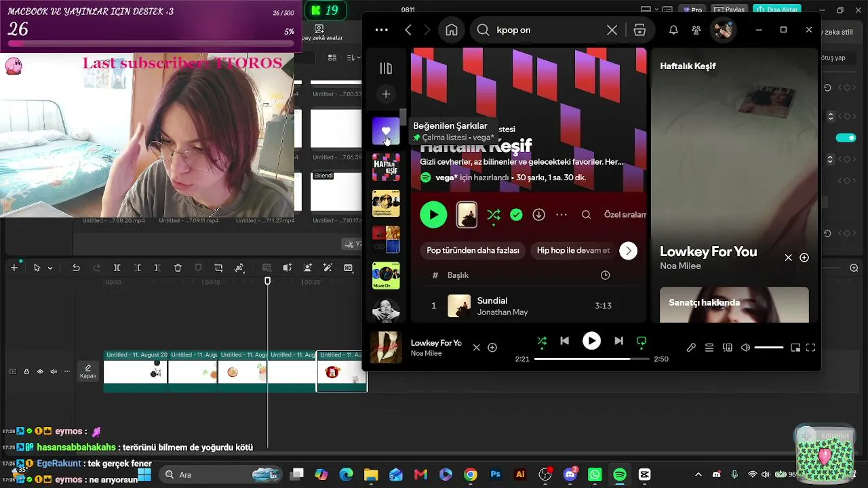Open more options for the playlist
The width and height of the screenshot is (868, 488).
[561, 215]
